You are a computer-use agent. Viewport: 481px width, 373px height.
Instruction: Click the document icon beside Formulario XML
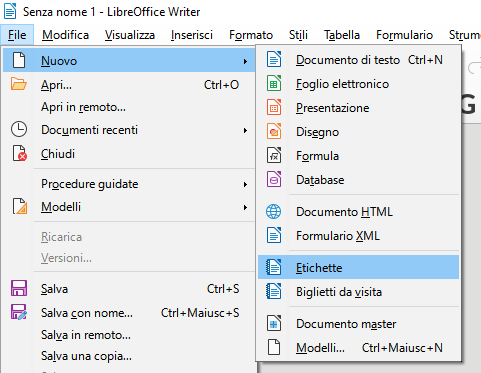[274, 236]
